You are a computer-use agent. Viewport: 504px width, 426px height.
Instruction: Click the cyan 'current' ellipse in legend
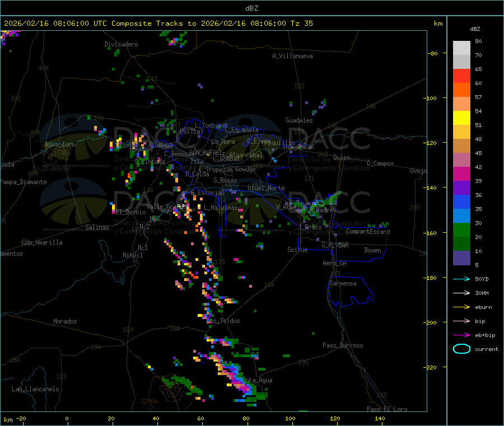[461, 349]
